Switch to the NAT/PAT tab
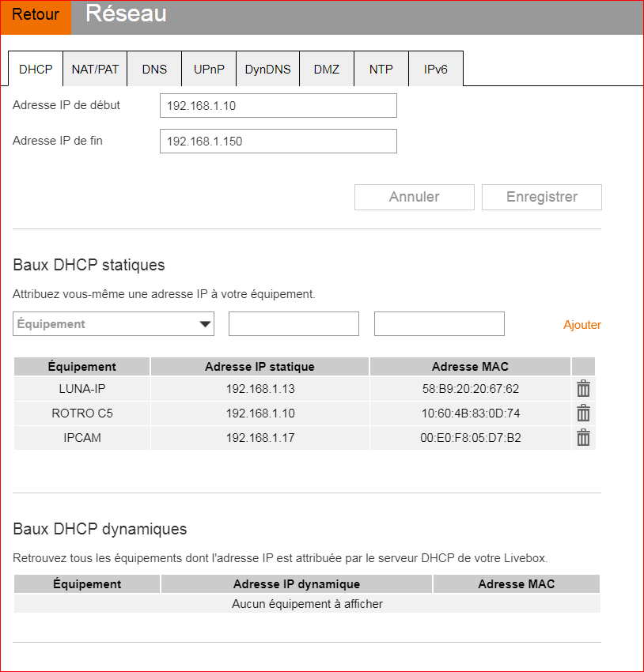Image resolution: width=644 pixels, height=672 pixels. [95, 69]
